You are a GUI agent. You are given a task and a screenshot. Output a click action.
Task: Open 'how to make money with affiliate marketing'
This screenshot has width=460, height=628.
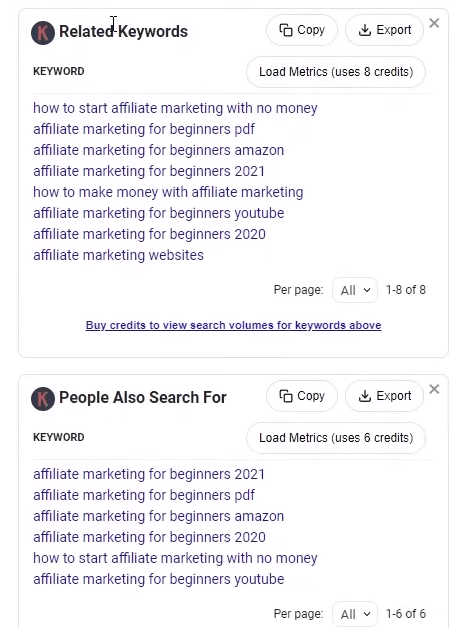coord(168,192)
